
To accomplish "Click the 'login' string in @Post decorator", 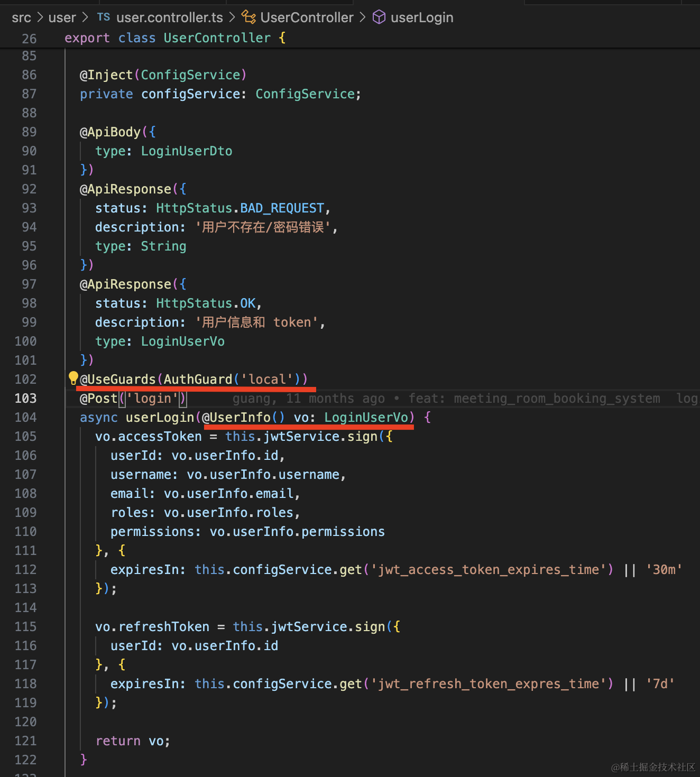I will coord(152,399).
